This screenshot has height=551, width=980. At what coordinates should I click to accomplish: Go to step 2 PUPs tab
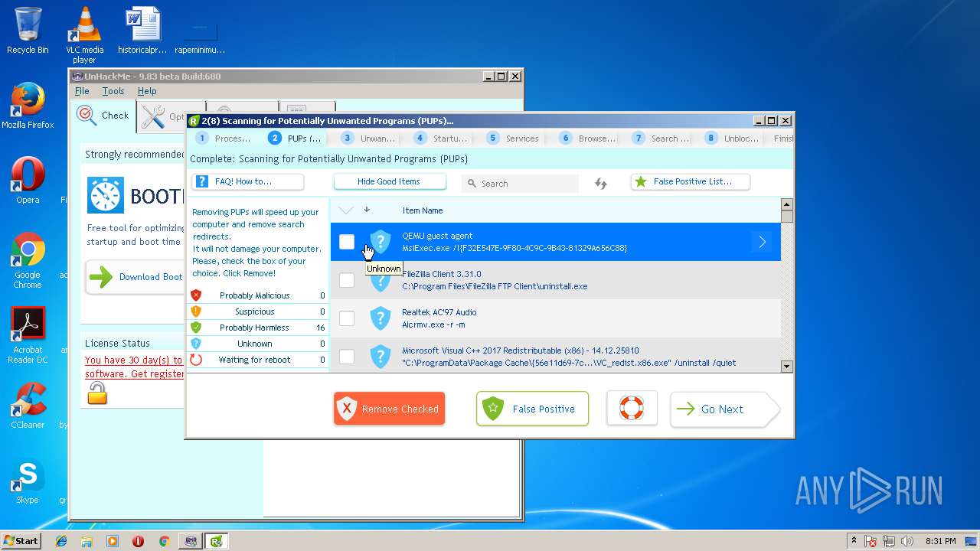coord(296,139)
